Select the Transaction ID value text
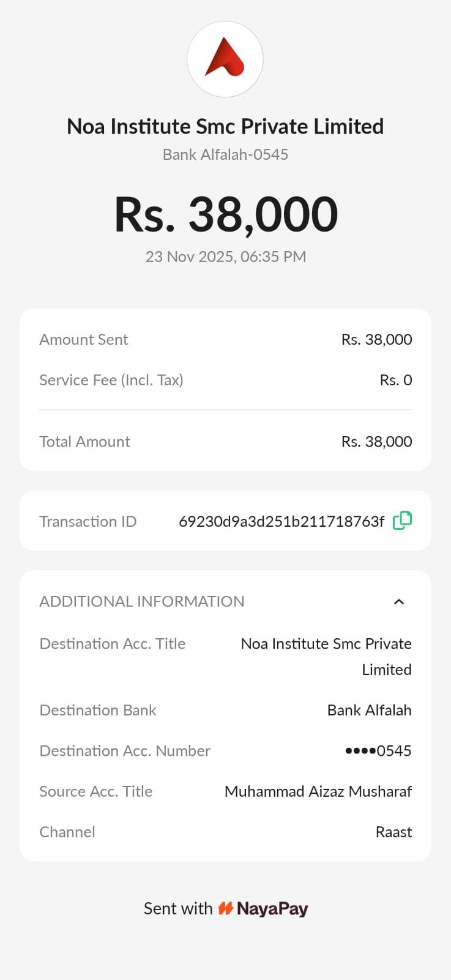The image size is (451, 980). [x=281, y=521]
